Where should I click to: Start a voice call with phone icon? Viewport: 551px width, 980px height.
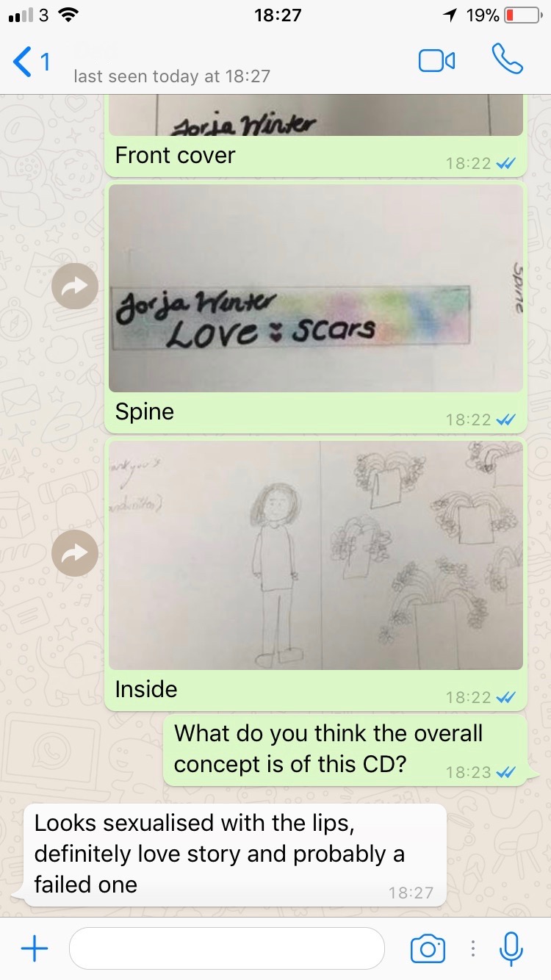point(507,60)
